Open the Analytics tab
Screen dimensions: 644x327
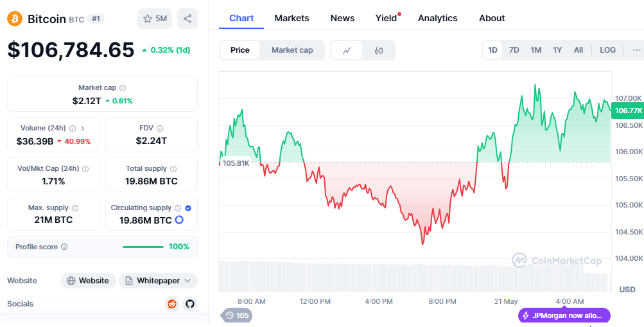[437, 18]
